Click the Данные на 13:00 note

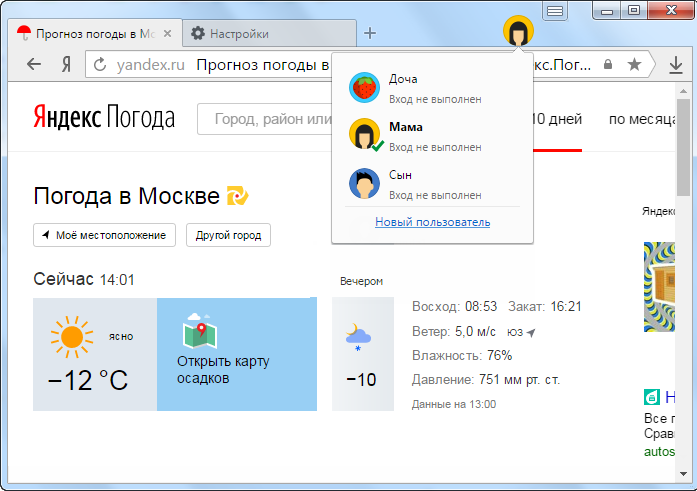point(454,404)
